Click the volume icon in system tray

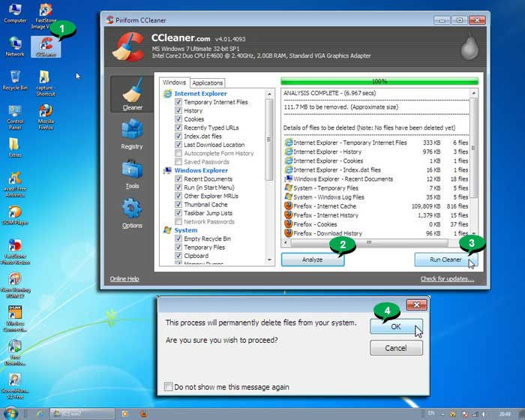483,414
